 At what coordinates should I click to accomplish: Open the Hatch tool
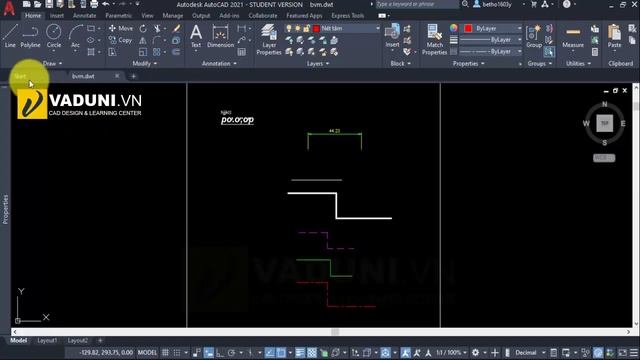91,52
